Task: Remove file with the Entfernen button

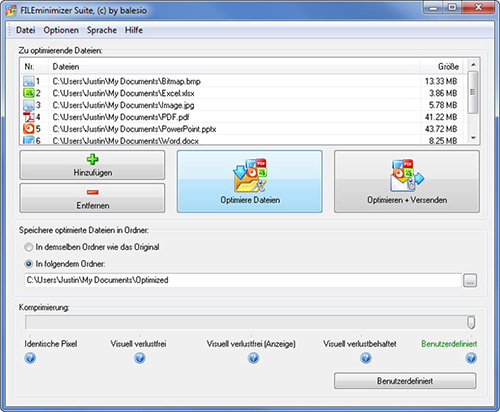Action: [92, 198]
